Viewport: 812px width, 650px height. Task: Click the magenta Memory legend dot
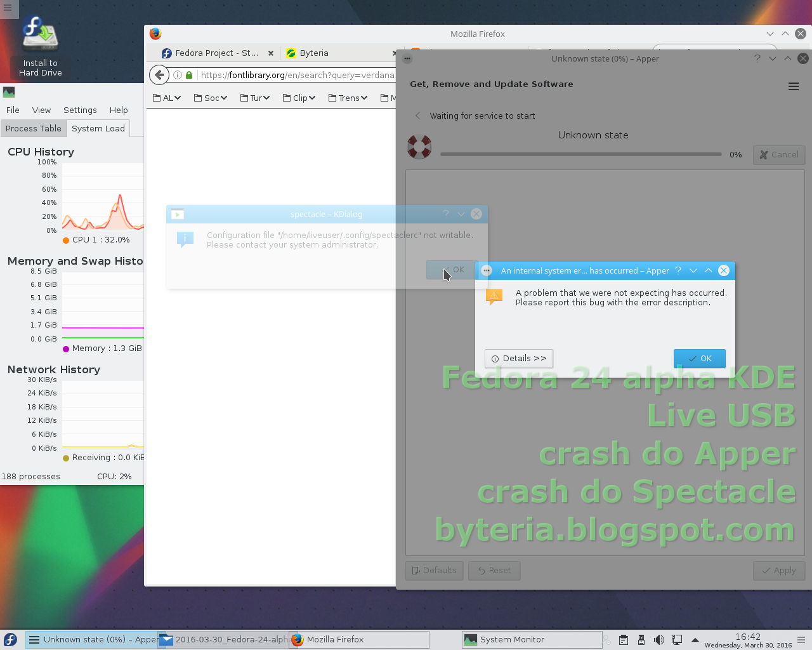point(66,348)
